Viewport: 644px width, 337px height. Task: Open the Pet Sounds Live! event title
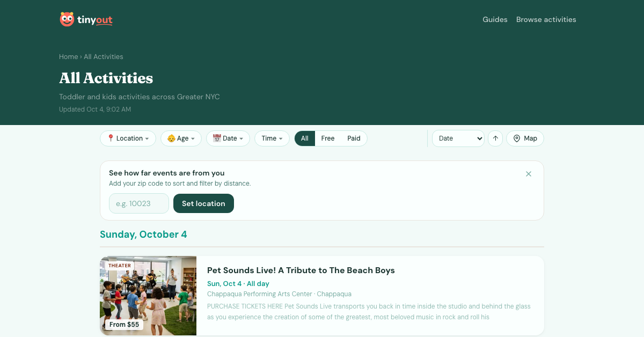(x=301, y=270)
